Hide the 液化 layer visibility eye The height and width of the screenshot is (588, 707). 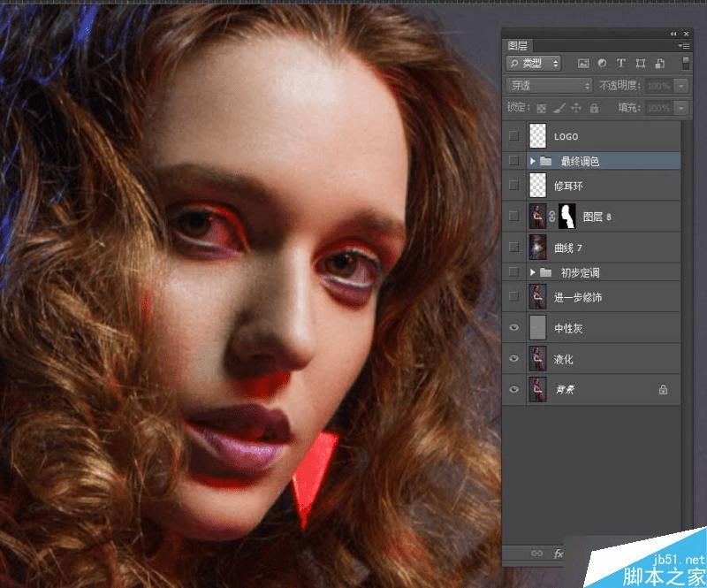[x=513, y=358]
